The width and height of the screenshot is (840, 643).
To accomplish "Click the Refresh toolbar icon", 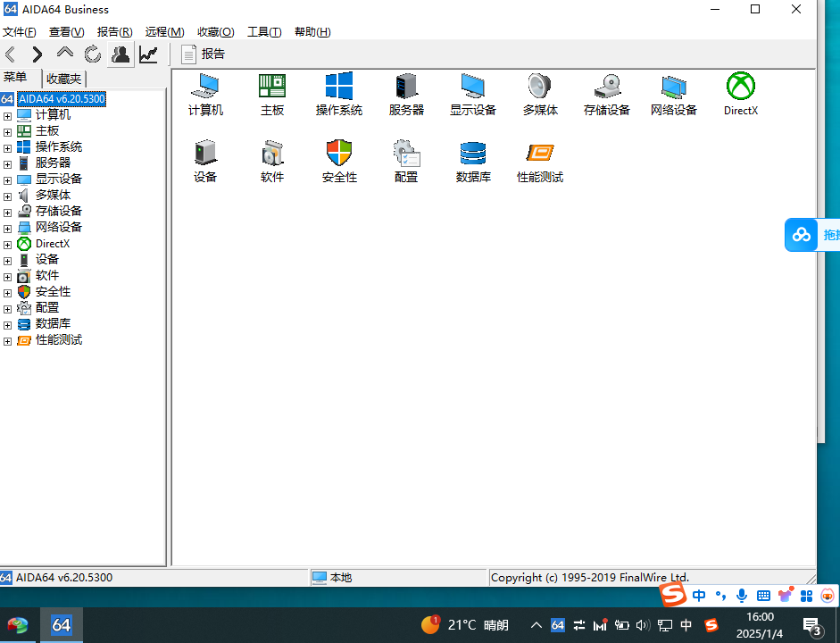I will pos(93,54).
